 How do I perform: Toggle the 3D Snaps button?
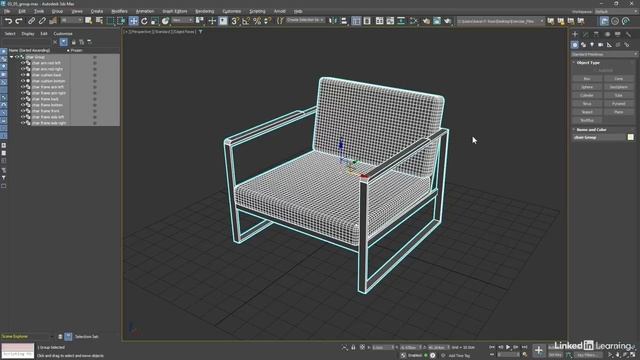tap(235, 21)
